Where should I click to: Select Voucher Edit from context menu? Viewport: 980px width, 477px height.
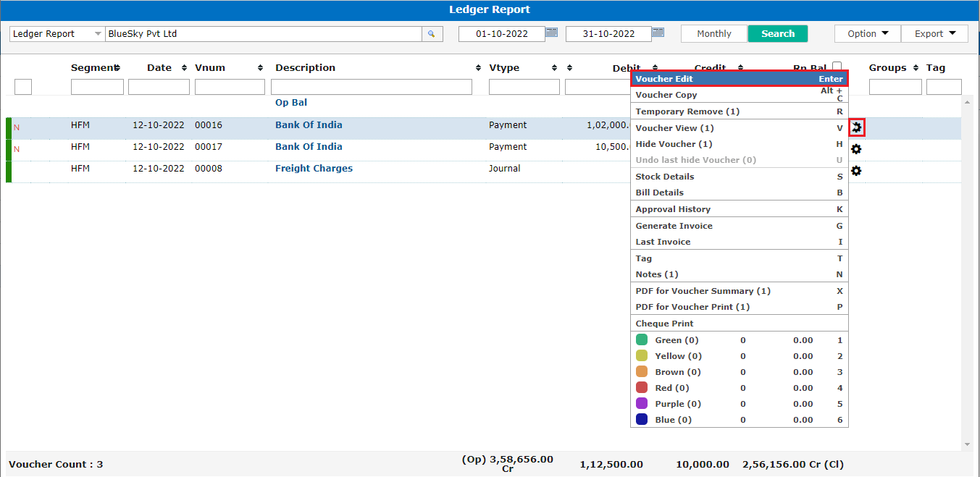(x=739, y=79)
